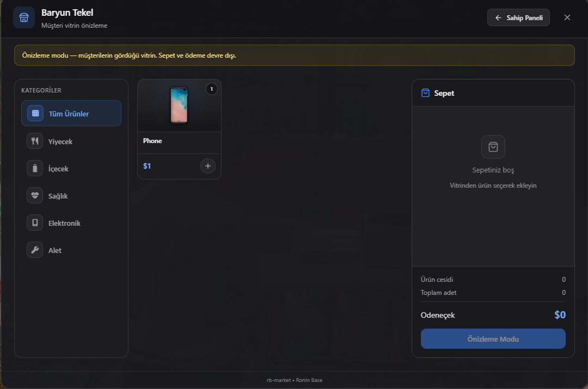Close the storefront preview window
Viewport: 588px width, 389px height.
tap(567, 17)
